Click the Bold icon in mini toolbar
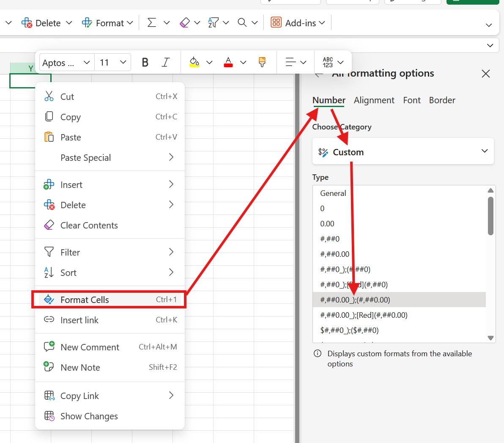This screenshot has width=504, height=443. (145, 63)
